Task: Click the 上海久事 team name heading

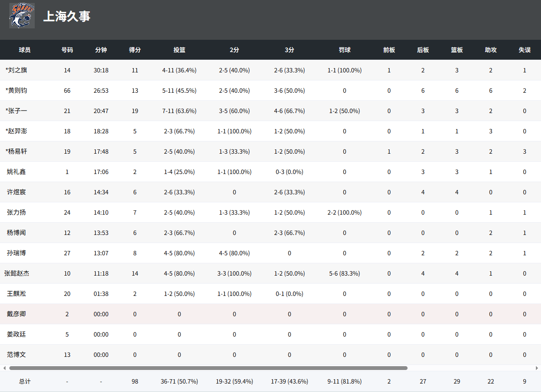Action: click(67, 17)
